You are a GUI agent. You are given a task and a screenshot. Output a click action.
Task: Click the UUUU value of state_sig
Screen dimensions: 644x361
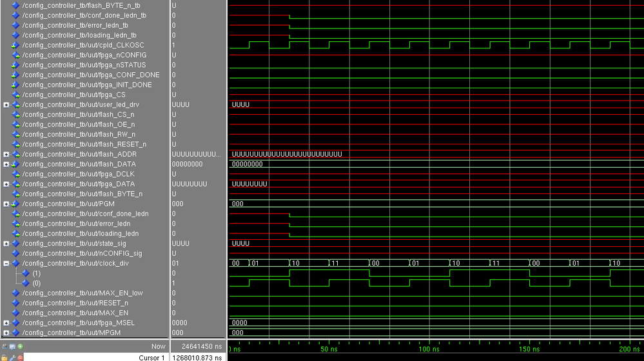click(x=181, y=244)
